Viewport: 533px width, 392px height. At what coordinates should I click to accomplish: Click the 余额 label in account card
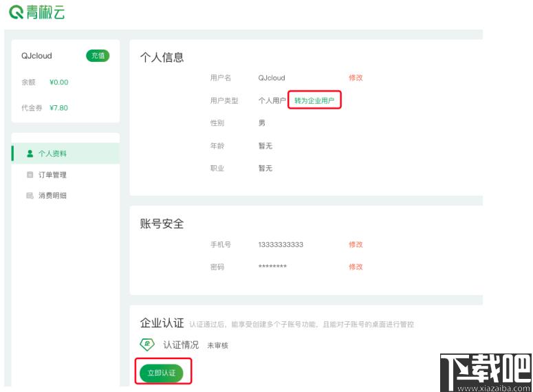[x=29, y=83]
